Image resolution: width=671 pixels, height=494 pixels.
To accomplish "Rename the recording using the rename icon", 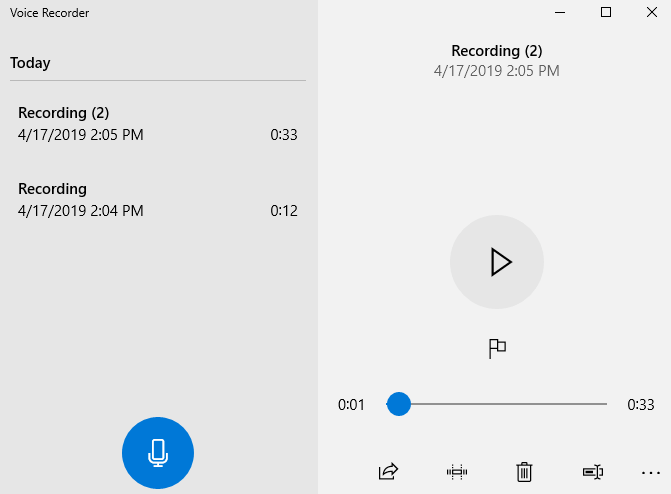I will click(x=592, y=471).
